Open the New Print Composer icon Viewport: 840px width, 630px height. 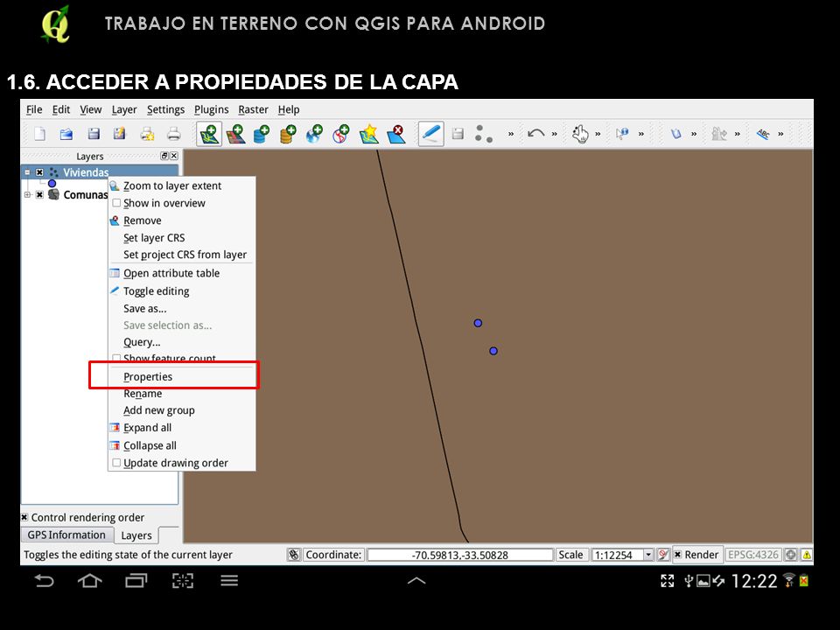click(x=147, y=133)
